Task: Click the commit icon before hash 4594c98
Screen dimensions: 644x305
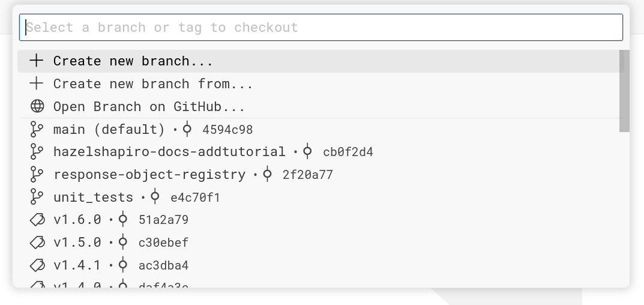Action: 187,130
